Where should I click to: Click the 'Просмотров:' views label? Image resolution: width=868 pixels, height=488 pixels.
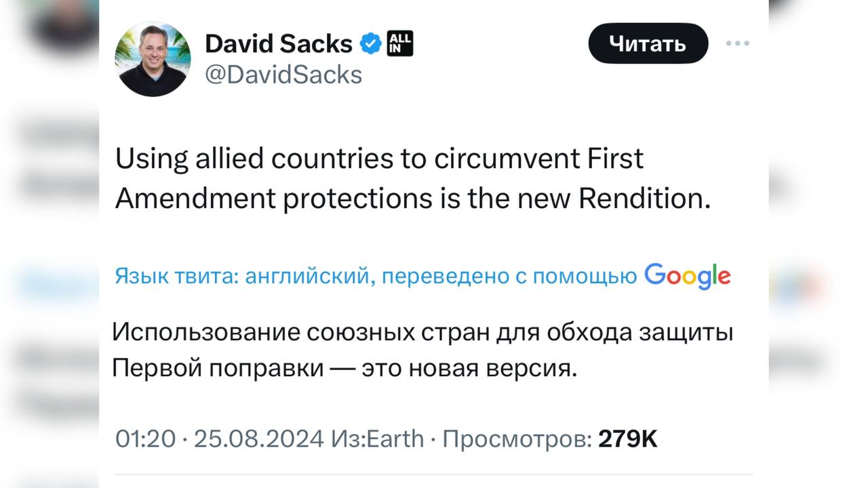517,439
